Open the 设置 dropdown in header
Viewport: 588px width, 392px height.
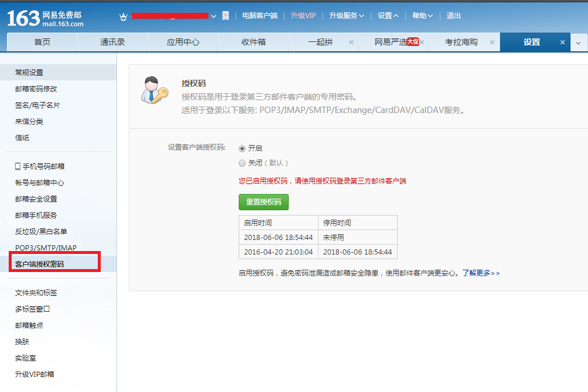point(388,16)
